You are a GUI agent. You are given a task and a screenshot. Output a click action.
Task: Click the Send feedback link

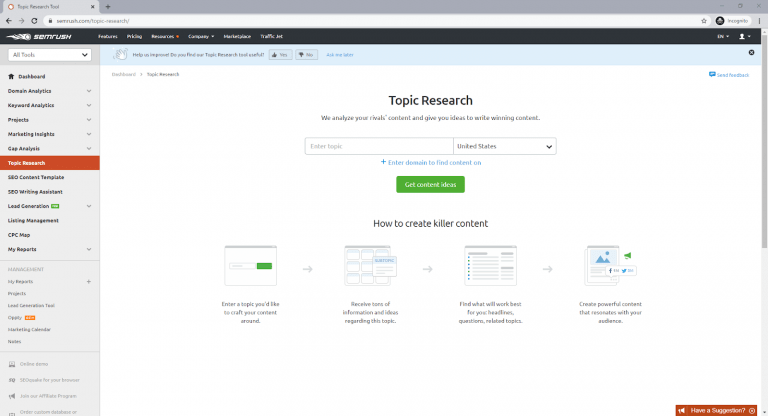(729, 75)
